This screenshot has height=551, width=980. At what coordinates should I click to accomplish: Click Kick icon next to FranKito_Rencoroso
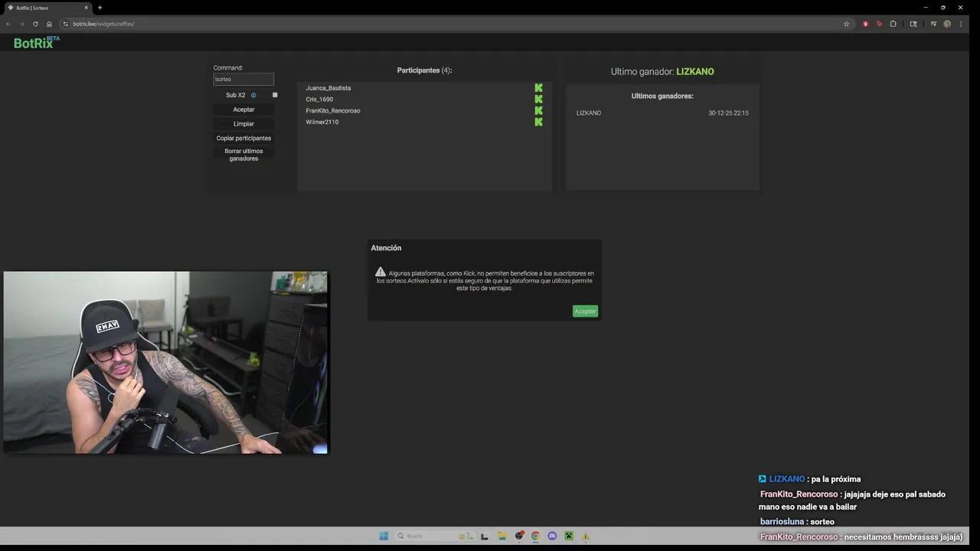pyautogui.click(x=538, y=110)
